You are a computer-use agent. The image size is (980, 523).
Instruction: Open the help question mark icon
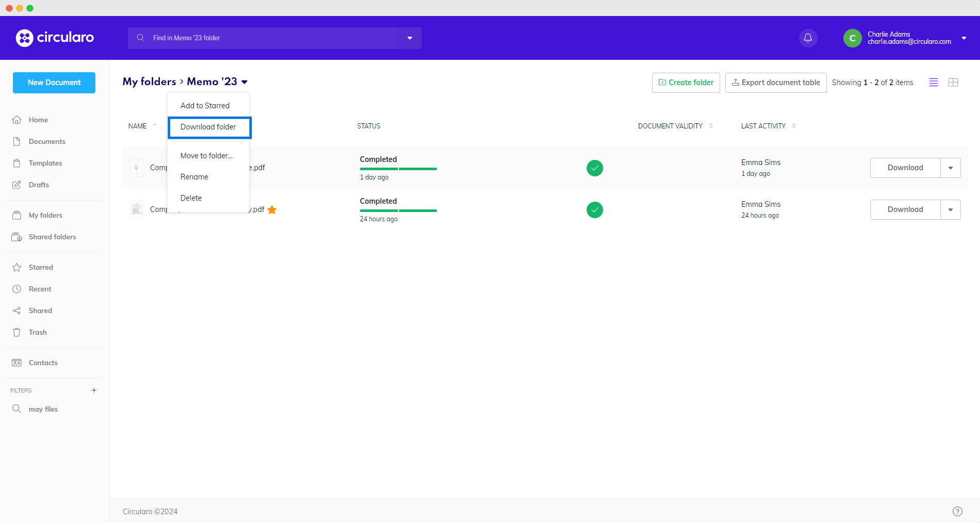tap(957, 511)
